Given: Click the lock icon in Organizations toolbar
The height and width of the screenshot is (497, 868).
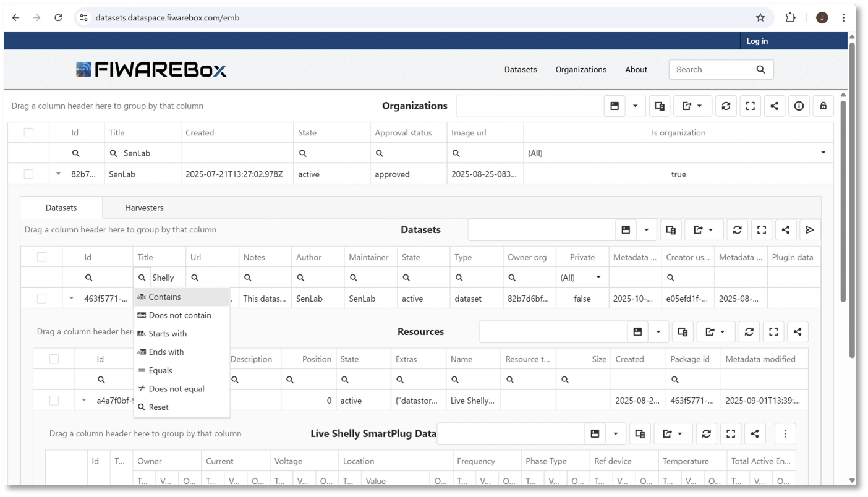Looking at the screenshot, I should click(x=823, y=106).
